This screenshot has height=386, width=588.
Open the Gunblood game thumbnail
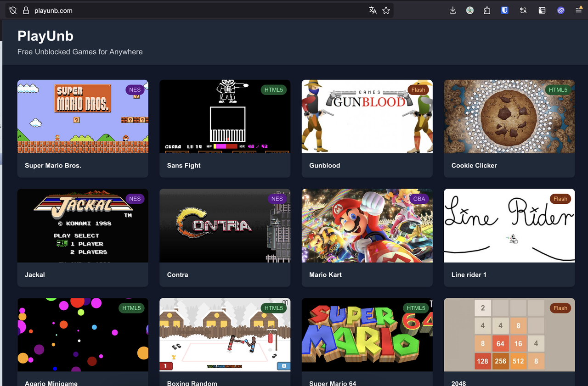367,117
